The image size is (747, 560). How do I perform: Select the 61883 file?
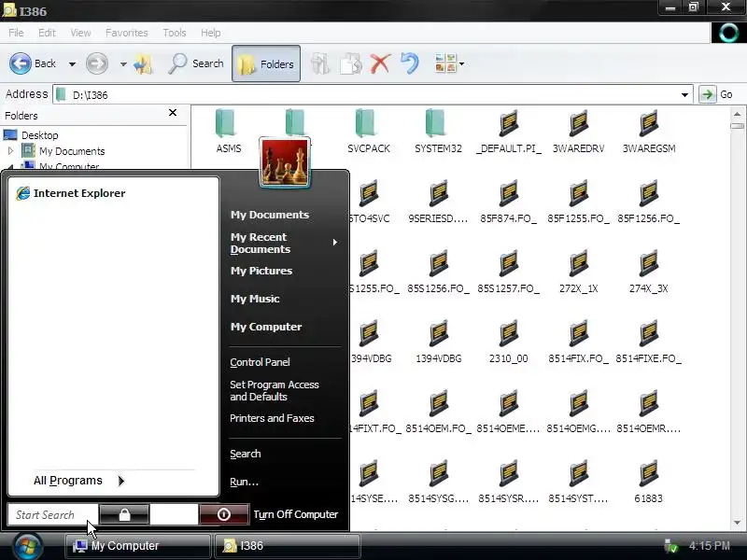648,482
